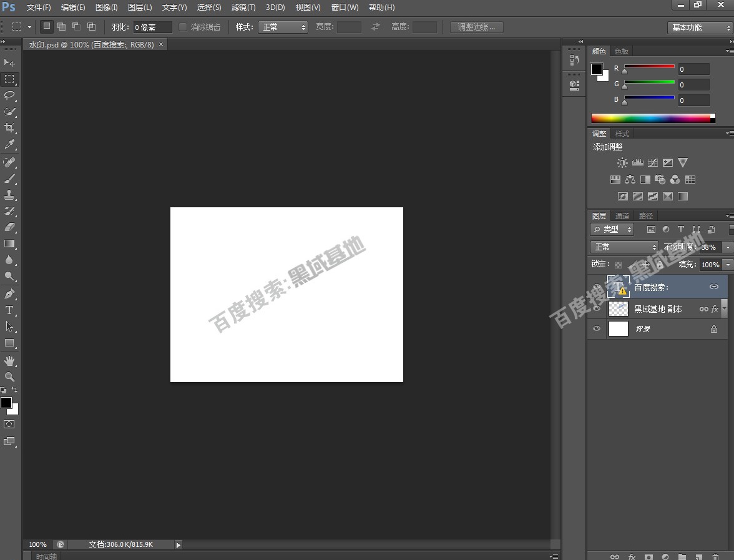This screenshot has height=560, width=734.
Task: Select the Path Selection tool
Action: [x=9, y=327]
